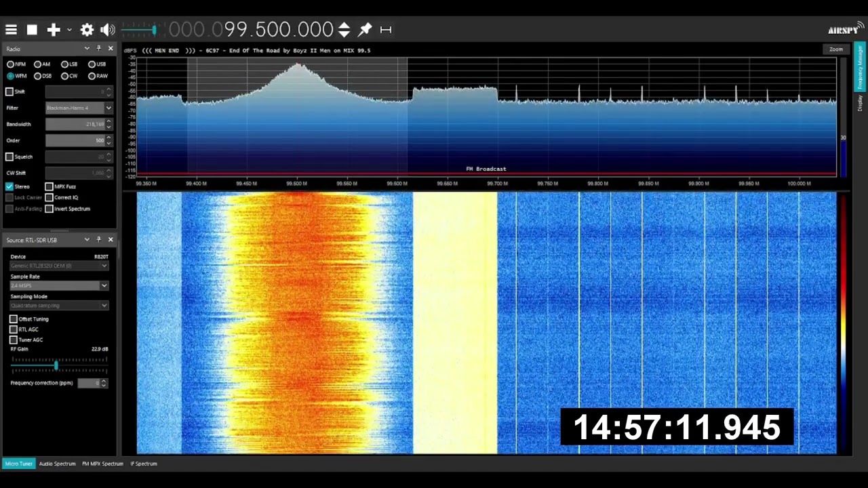Enable the RTL AGC checkbox
868x488 pixels.
[14, 329]
